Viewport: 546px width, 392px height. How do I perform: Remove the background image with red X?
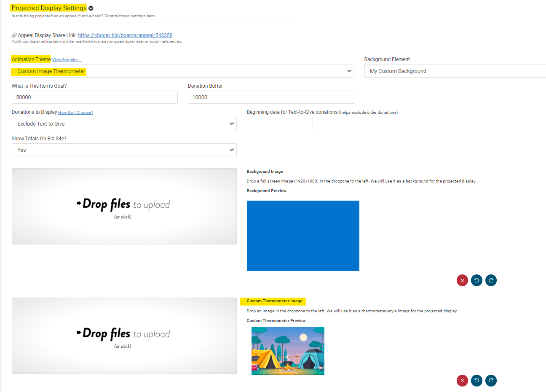click(x=462, y=280)
